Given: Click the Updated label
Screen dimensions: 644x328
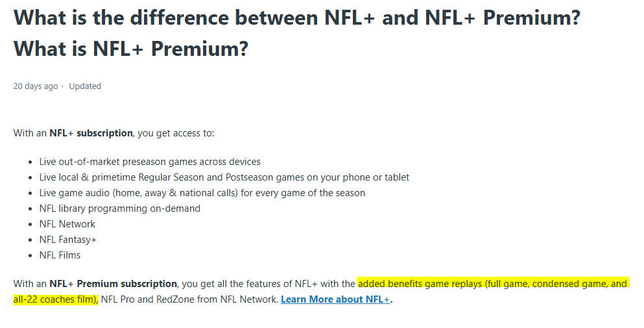Looking at the screenshot, I should tap(85, 86).
